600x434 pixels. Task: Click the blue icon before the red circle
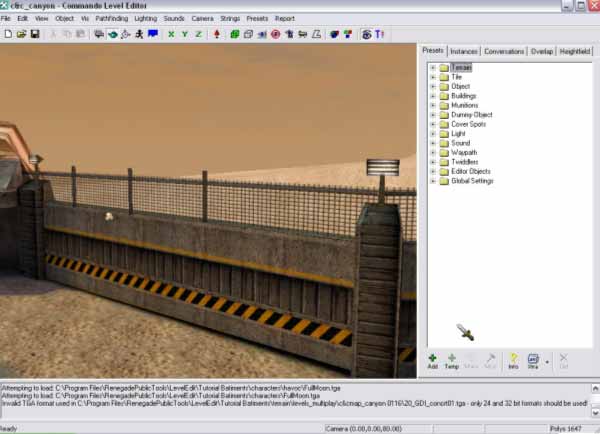click(x=262, y=34)
